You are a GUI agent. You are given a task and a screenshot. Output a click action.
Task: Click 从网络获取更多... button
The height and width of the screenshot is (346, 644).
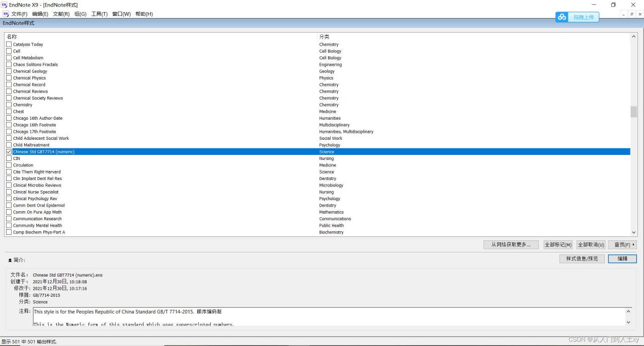(x=511, y=244)
